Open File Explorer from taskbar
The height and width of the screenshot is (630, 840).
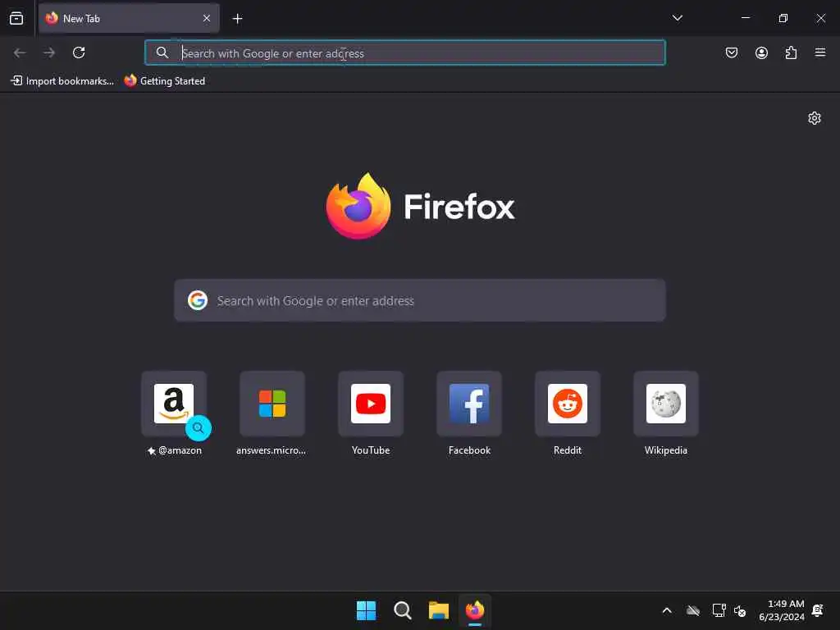tap(439, 610)
